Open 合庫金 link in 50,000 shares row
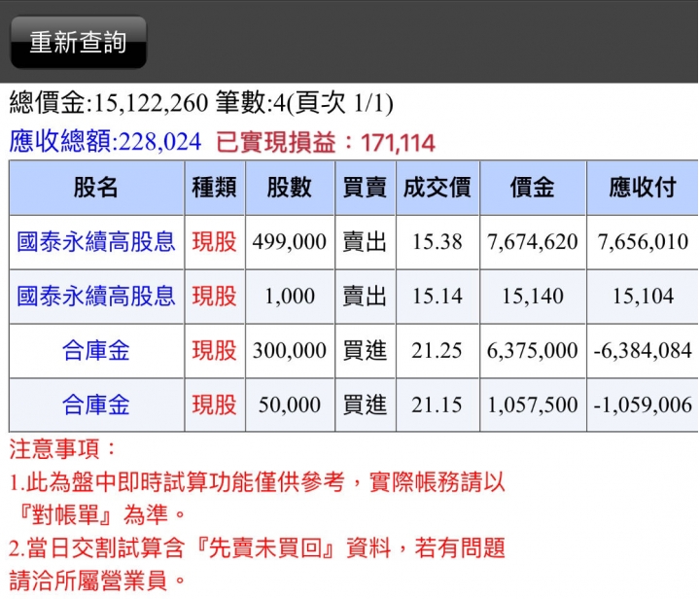 (96, 405)
